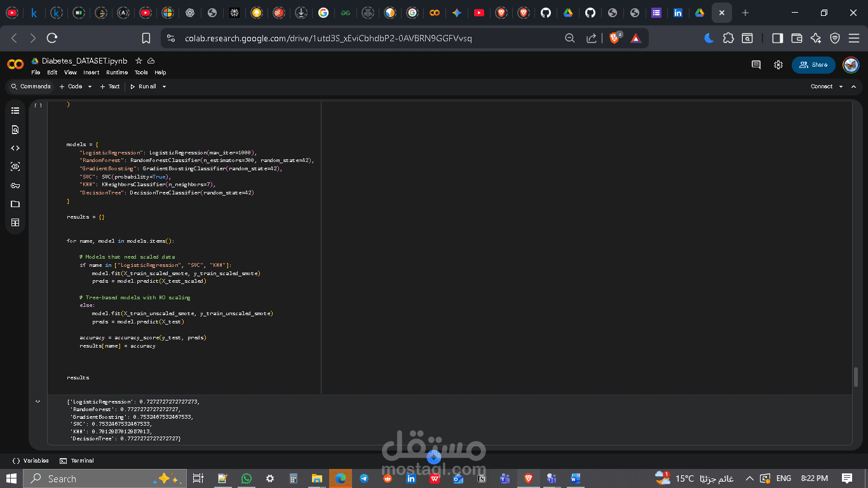868x488 pixels.
Task: Open the Files folder icon in sidebar
Action: (x=15, y=204)
